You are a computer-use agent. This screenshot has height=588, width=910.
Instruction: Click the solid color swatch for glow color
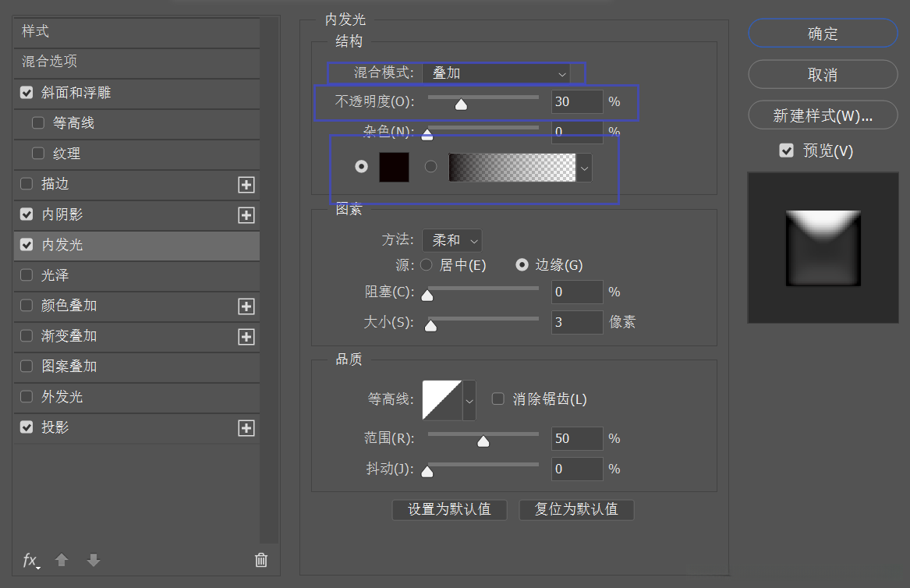(x=394, y=166)
